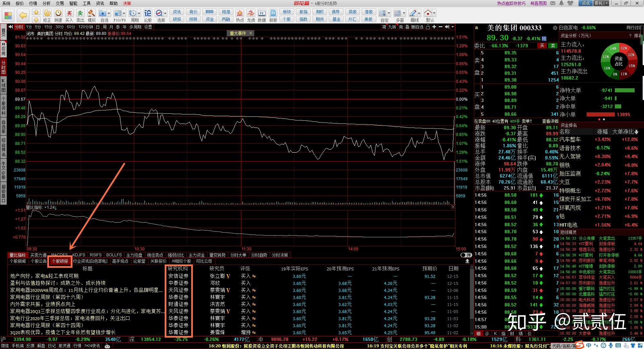Open the 新股 IPO icon
Viewport: 644px width, 349px height.
[x=273, y=15]
